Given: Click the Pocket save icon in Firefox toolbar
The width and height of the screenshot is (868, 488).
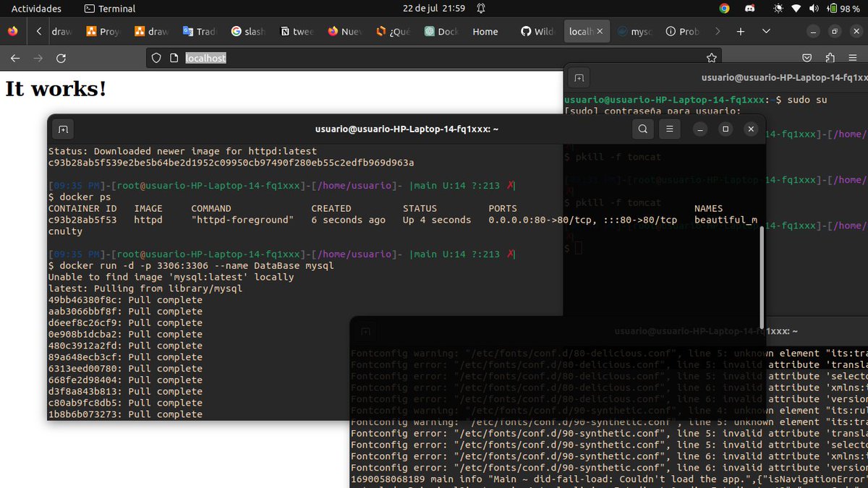Looking at the screenshot, I should click(807, 58).
